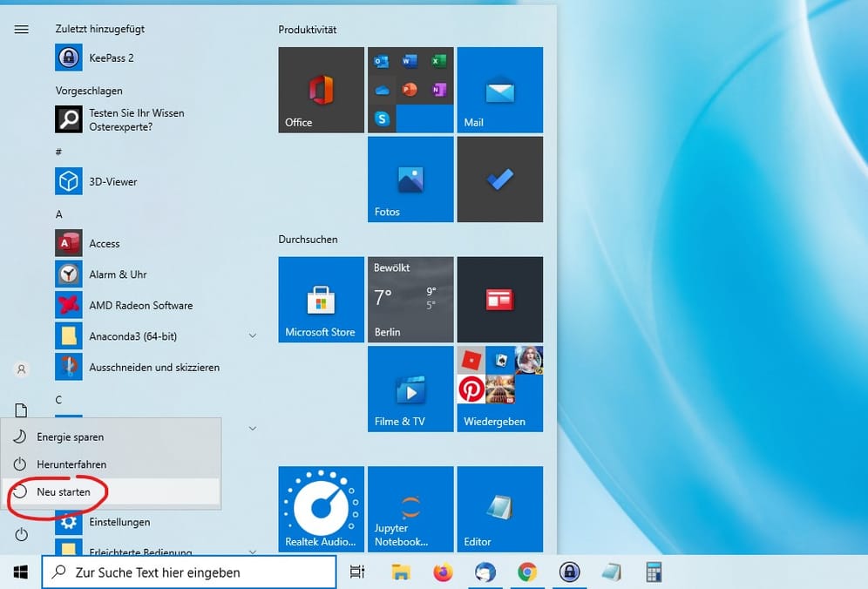The image size is (868, 589).
Task: Click the taskbar search box
Action: [x=189, y=572]
